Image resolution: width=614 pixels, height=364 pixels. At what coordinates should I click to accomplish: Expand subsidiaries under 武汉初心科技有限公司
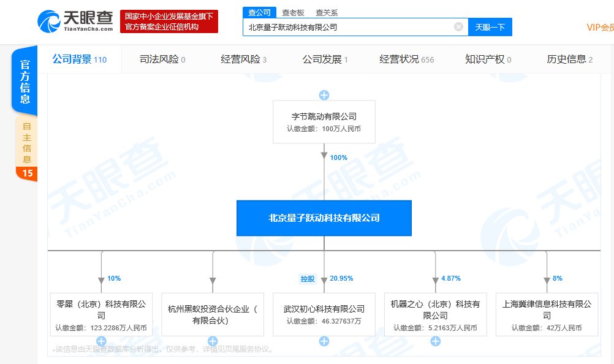[x=324, y=341]
